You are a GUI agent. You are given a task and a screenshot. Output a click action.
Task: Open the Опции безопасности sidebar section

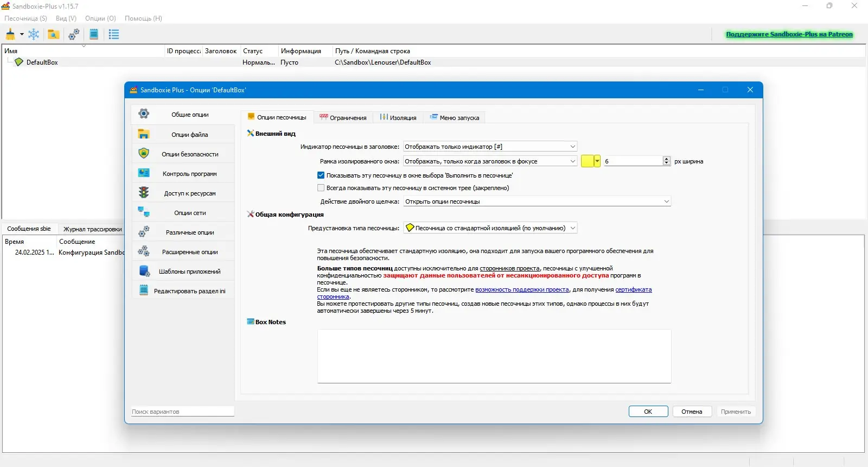click(x=183, y=154)
